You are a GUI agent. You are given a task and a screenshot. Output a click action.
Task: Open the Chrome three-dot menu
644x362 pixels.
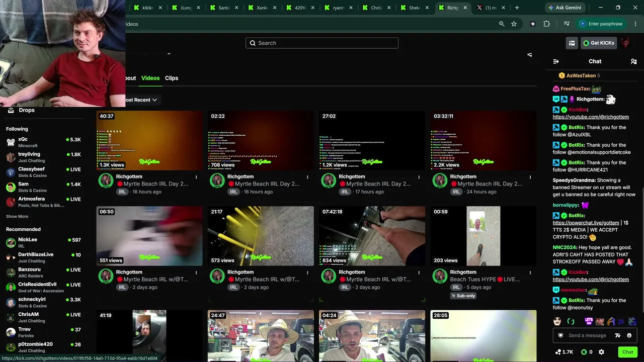coord(635,24)
